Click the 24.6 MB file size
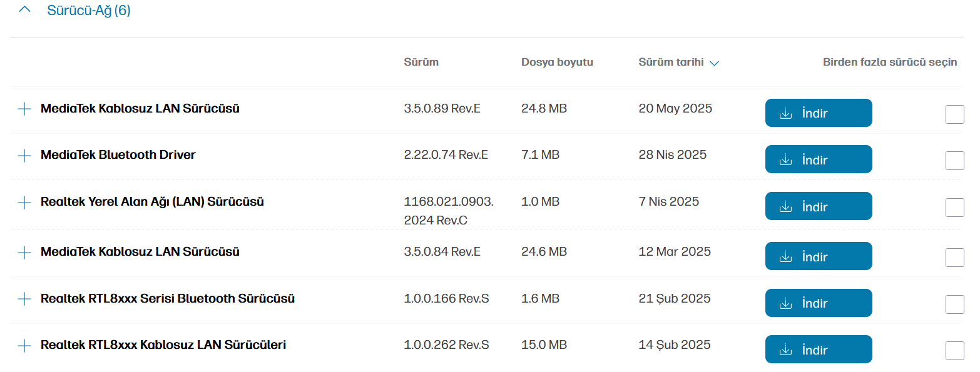 544,252
